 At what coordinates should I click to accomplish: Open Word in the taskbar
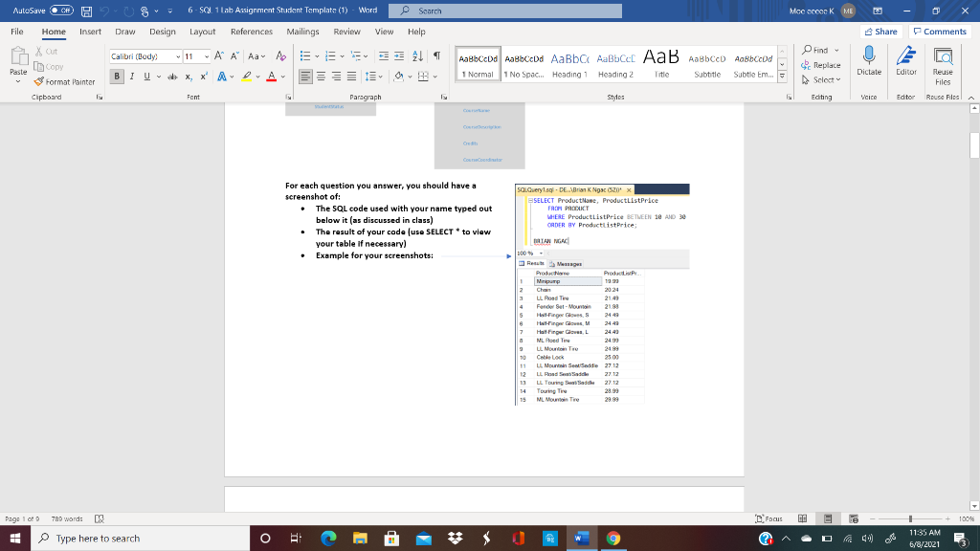click(582, 538)
